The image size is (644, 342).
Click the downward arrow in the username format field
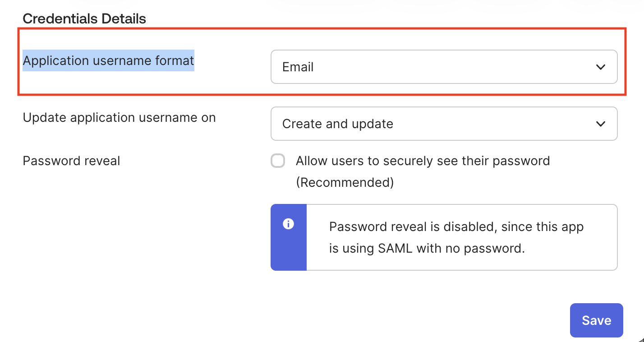pyautogui.click(x=601, y=67)
